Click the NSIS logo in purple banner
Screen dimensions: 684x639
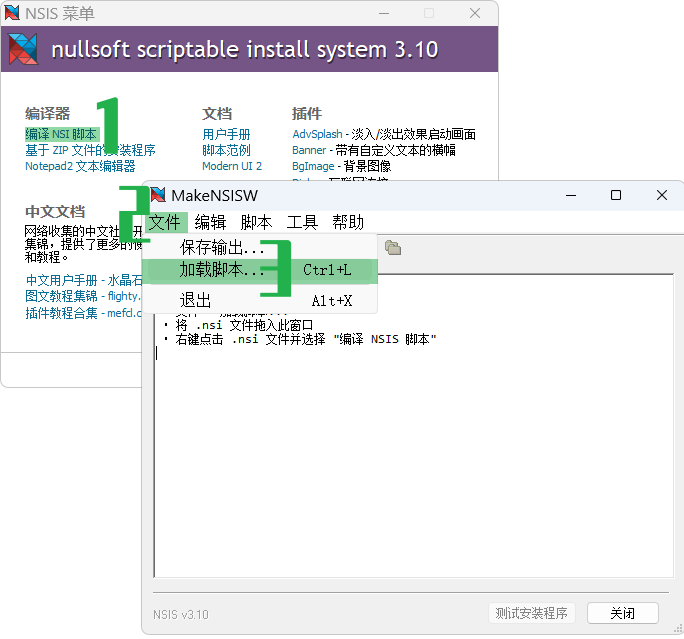click(23, 49)
